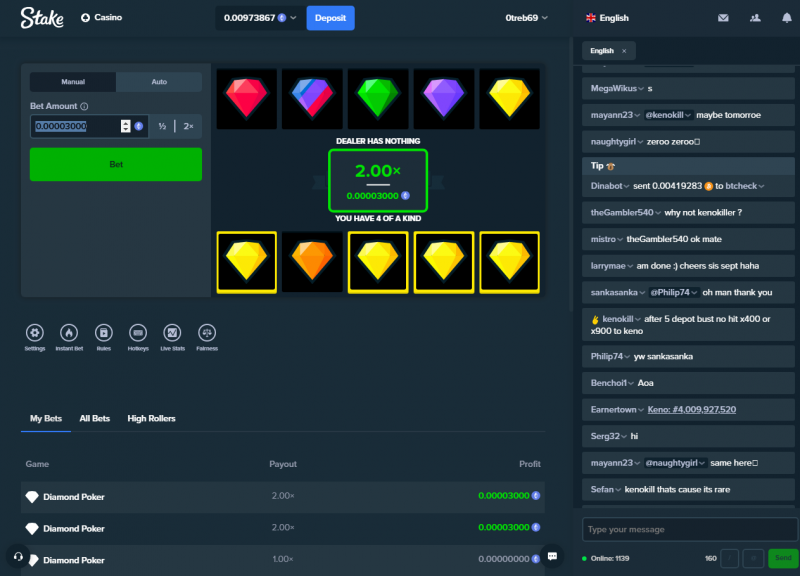Click the emoji button in chat footer
Viewport: 800px width, 576px height.
pyautogui.click(x=753, y=558)
